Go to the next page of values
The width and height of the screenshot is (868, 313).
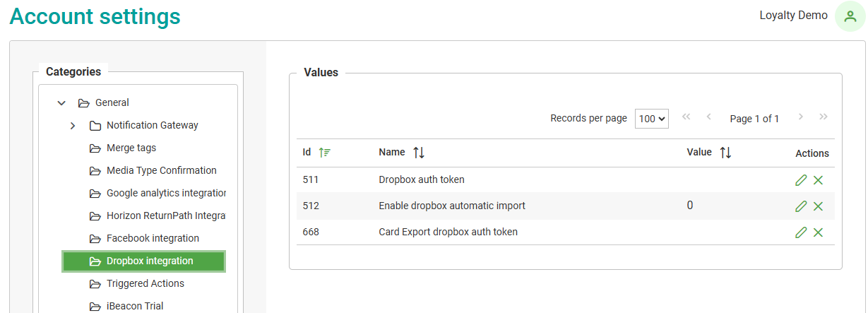(800, 117)
